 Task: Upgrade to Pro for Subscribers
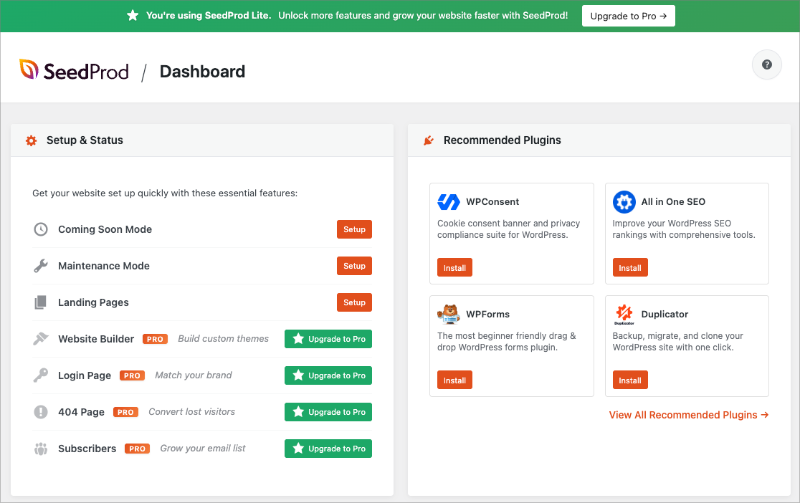pos(328,448)
